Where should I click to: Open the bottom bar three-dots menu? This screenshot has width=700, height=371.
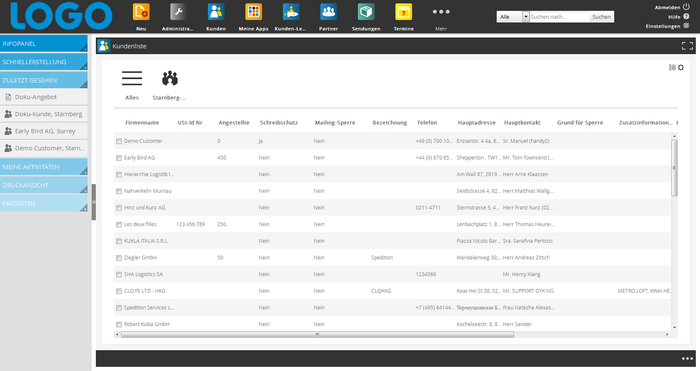pyautogui.click(x=688, y=358)
